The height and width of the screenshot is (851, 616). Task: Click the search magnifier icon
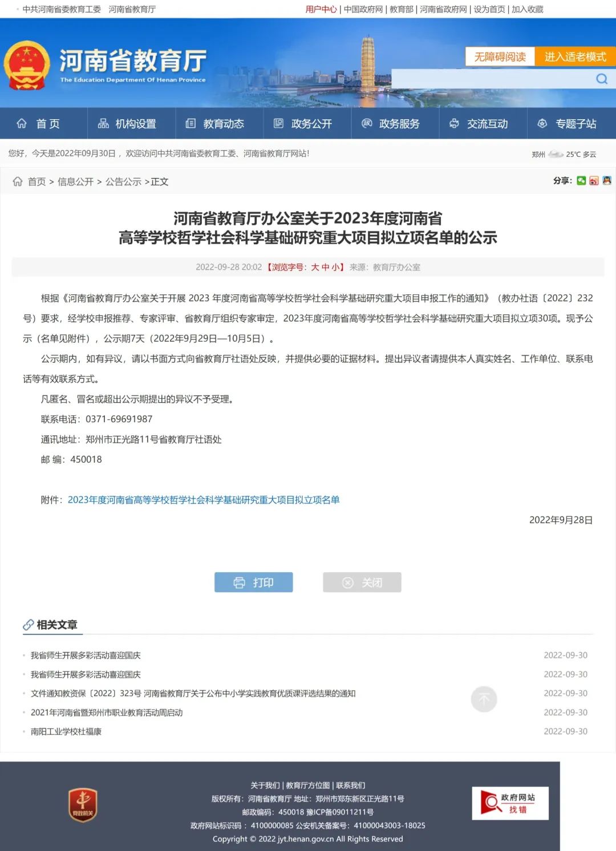[x=602, y=79]
